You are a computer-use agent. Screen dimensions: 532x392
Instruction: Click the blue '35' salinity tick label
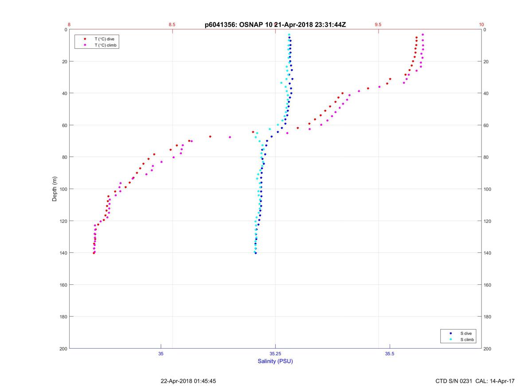[161, 353]
